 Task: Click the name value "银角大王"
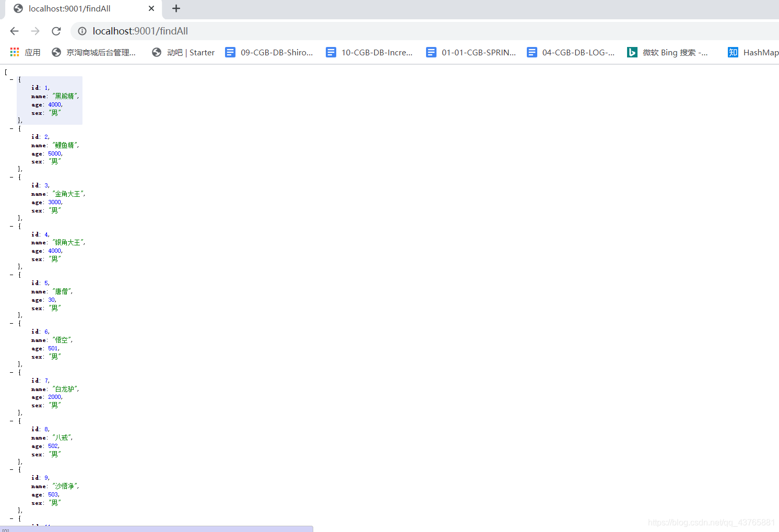pyautogui.click(x=67, y=242)
